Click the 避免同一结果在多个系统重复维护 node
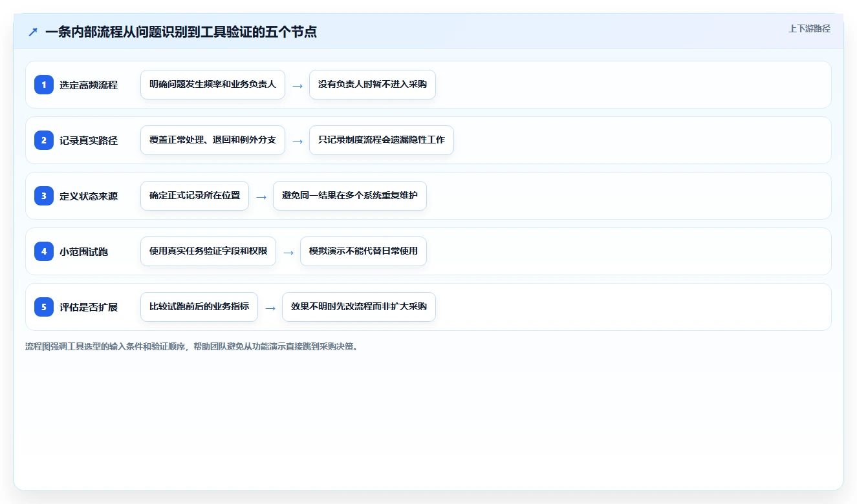The height and width of the screenshot is (504, 857). click(x=350, y=196)
